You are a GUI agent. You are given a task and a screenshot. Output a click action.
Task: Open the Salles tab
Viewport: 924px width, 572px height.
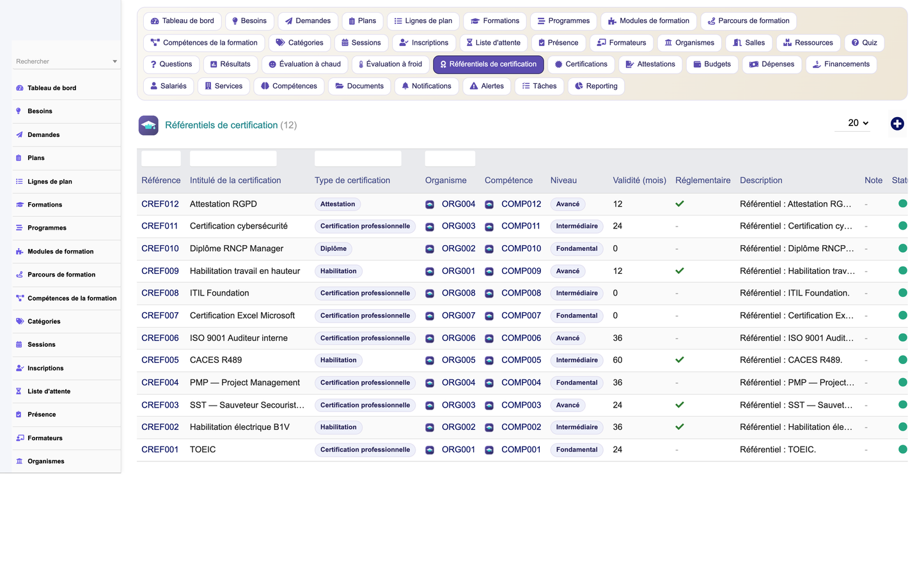coord(749,43)
